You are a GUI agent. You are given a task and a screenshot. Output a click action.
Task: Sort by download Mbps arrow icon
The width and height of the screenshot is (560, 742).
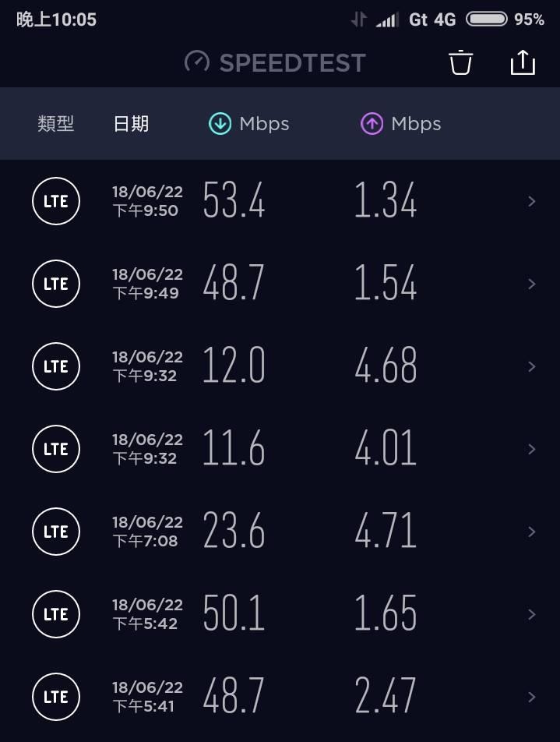coord(220,124)
